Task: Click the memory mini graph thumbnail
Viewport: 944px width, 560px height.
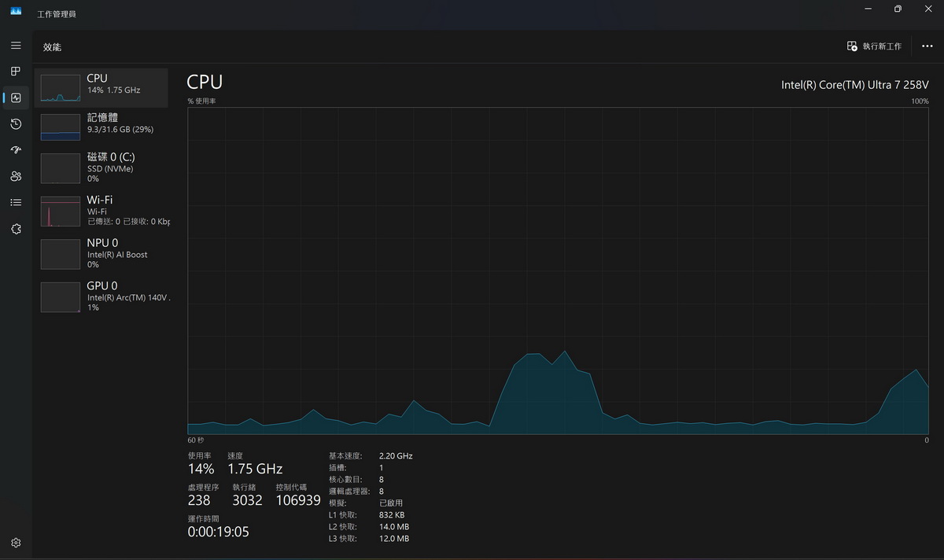Action: pos(61,127)
